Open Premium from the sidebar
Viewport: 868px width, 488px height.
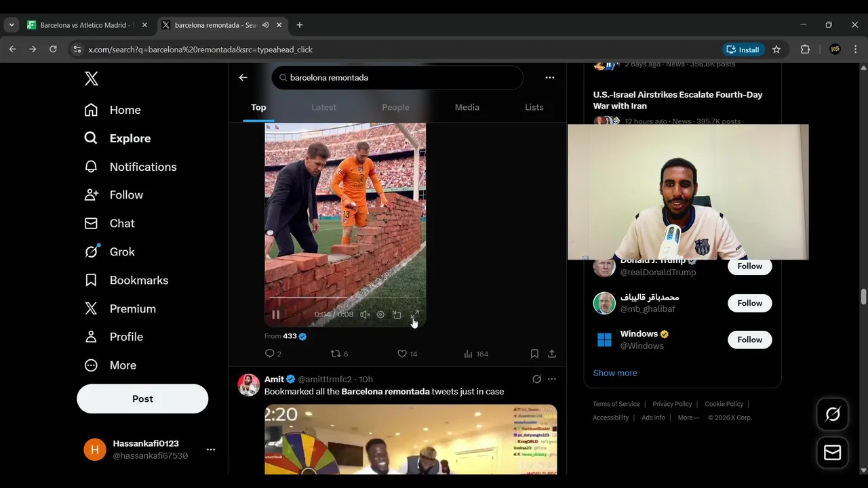click(x=120, y=309)
